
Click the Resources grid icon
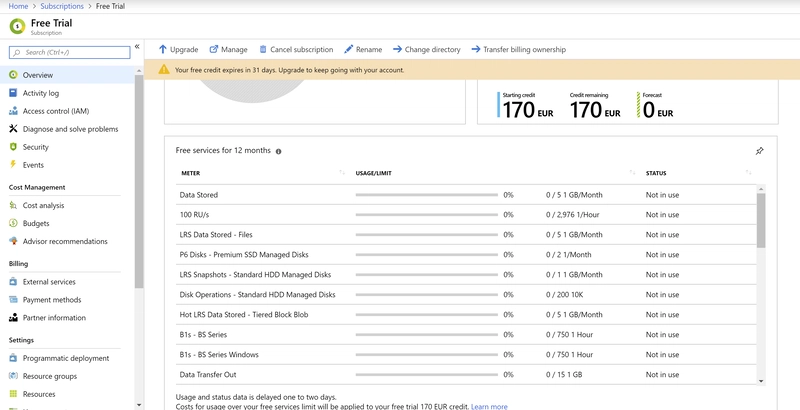13,394
